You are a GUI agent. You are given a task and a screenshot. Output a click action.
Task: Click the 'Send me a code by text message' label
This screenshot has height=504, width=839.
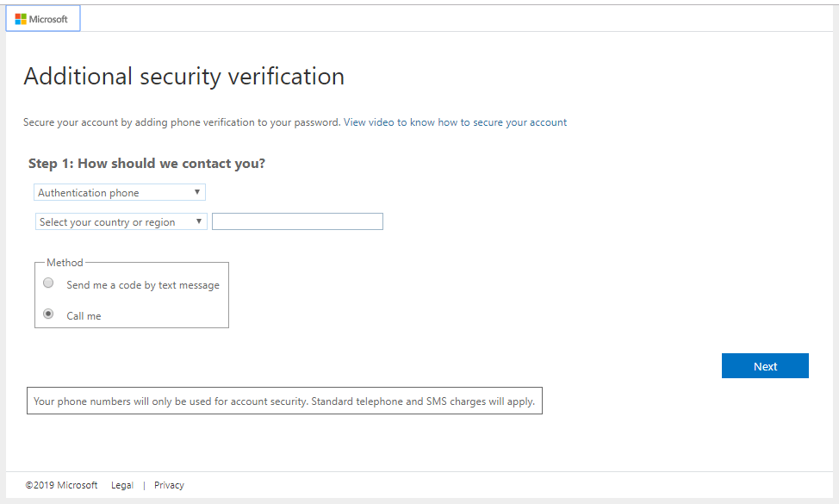(x=143, y=285)
